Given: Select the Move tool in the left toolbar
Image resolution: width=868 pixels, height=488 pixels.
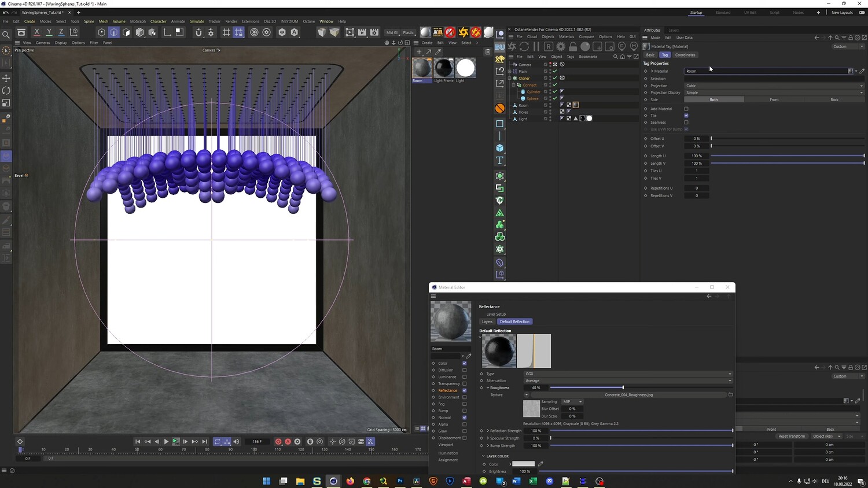Looking at the screenshot, I should [6, 78].
